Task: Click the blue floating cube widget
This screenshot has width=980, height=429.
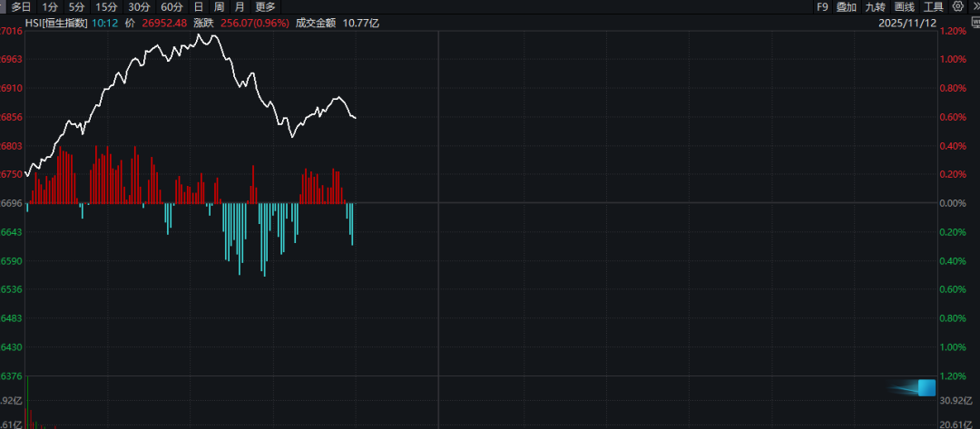Action: [926, 388]
